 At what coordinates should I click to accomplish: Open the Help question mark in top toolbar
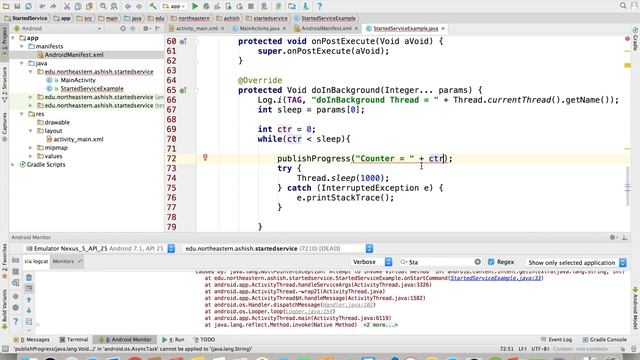[x=320, y=6]
